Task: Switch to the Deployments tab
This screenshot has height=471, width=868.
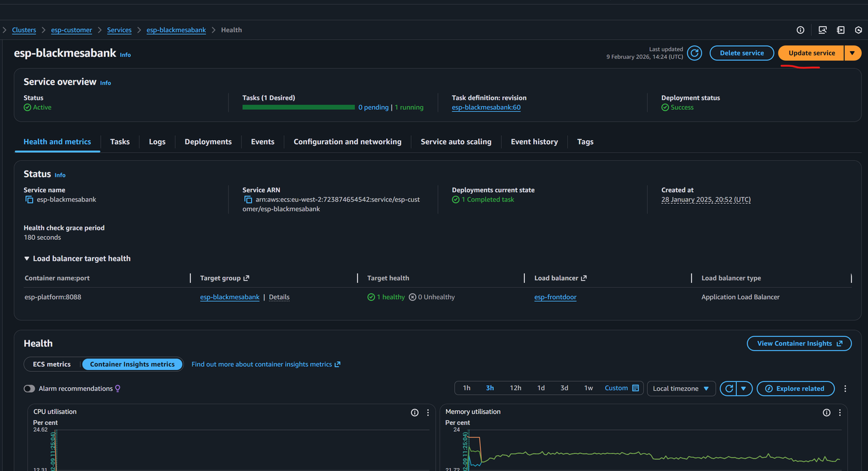Action: (208, 141)
